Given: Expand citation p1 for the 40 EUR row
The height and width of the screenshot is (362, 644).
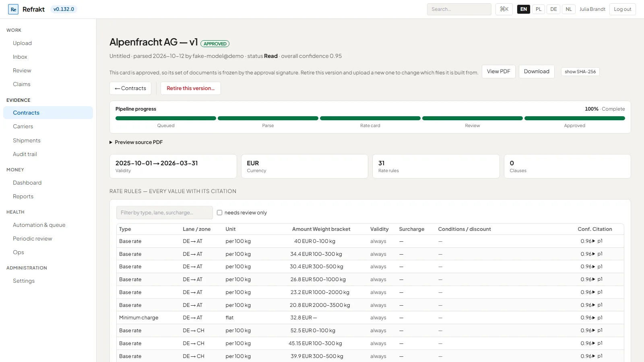Looking at the screenshot, I should click(597, 241).
